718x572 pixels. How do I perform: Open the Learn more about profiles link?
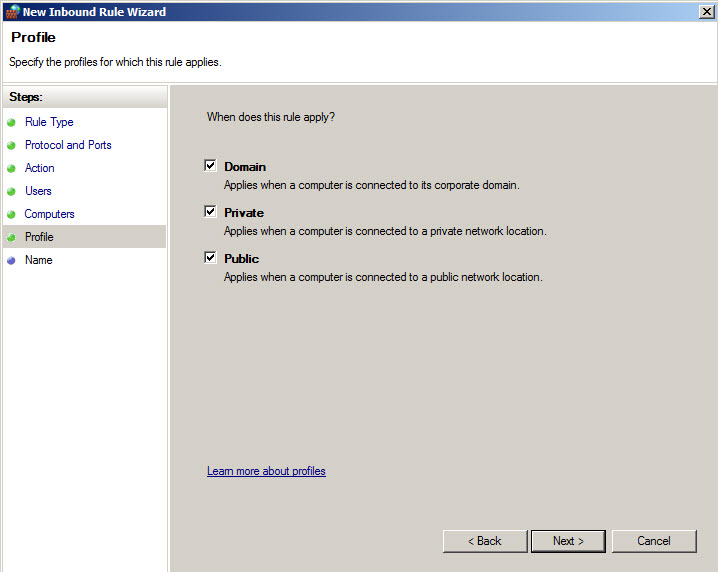266,471
